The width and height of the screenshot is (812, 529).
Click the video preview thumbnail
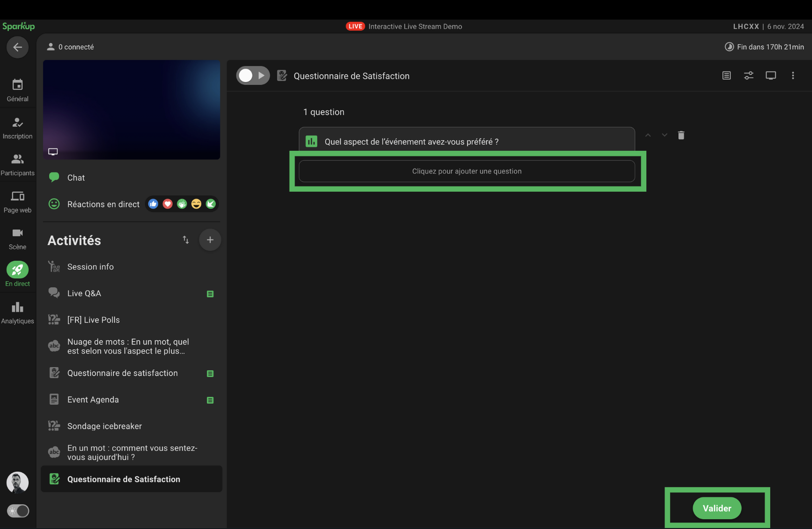point(131,110)
